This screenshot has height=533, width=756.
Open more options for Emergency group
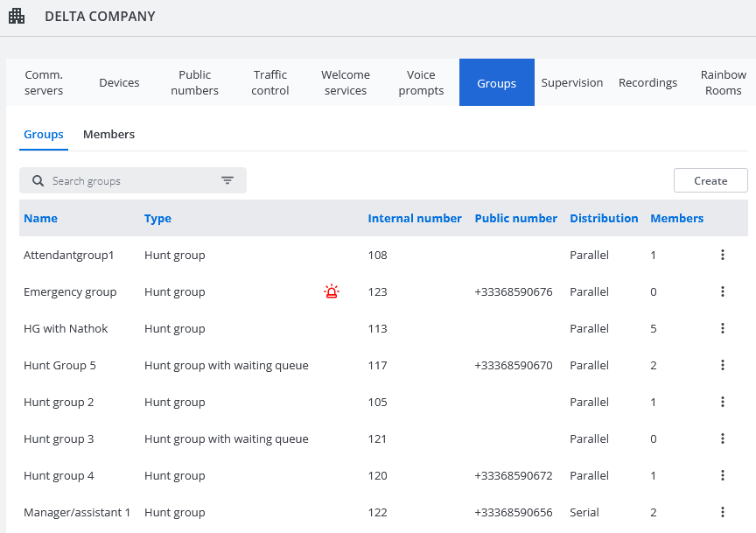coord(722,291)
